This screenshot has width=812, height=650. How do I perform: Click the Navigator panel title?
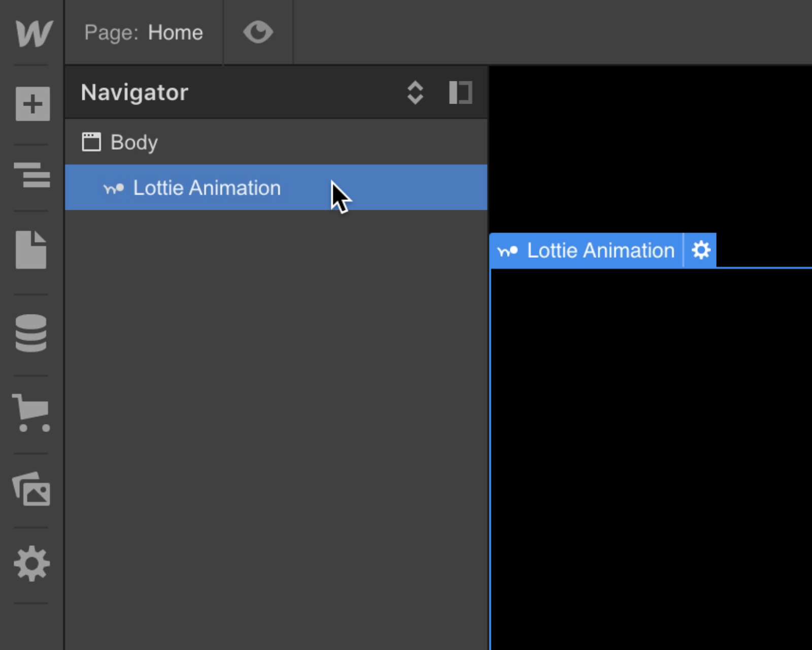[x=134, y=92]
